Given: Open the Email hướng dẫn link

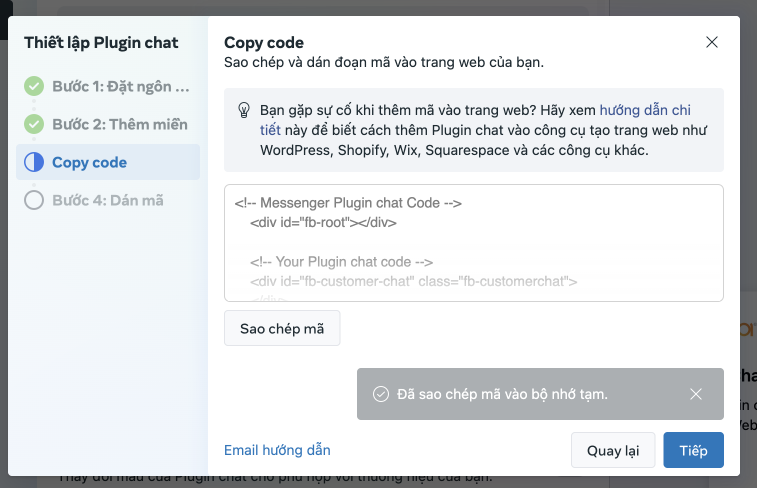Looking at the screenshot, I should pos(277,450).
